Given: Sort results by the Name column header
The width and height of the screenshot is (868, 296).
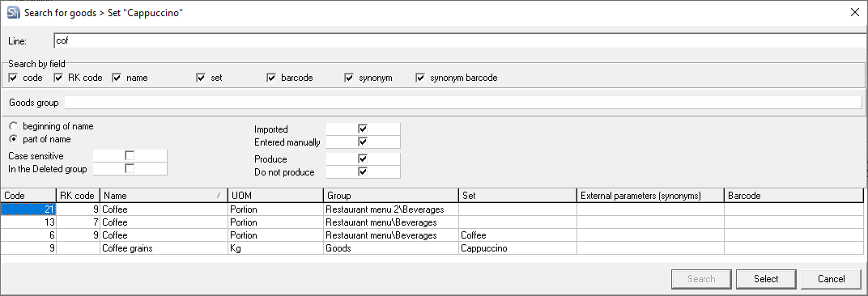Looking at the screenshot, I should click(164, 196).
